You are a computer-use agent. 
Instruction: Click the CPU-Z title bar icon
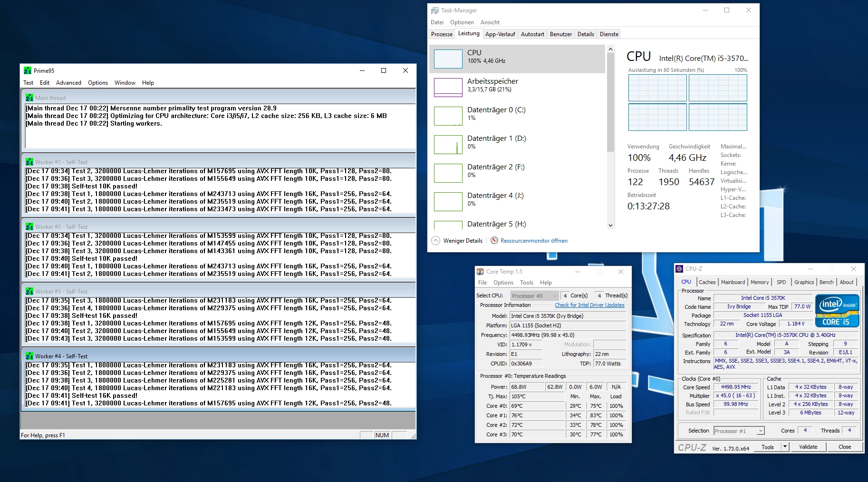tap(679, 269)
